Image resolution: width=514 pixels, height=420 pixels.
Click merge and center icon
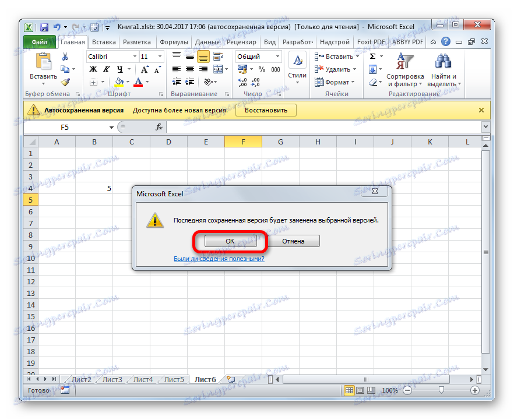(218, 69)
